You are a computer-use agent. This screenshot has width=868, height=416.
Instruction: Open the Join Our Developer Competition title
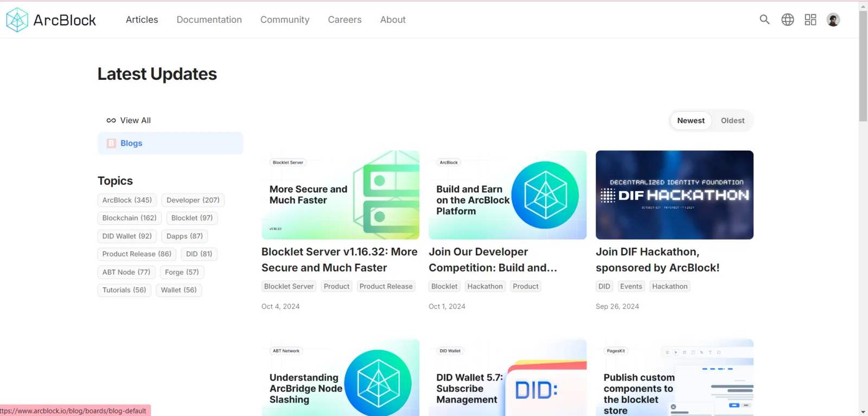click(493, 260)
